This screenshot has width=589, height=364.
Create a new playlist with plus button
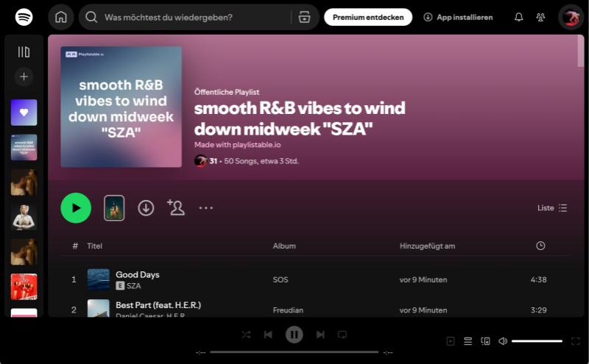coord(24,76)
